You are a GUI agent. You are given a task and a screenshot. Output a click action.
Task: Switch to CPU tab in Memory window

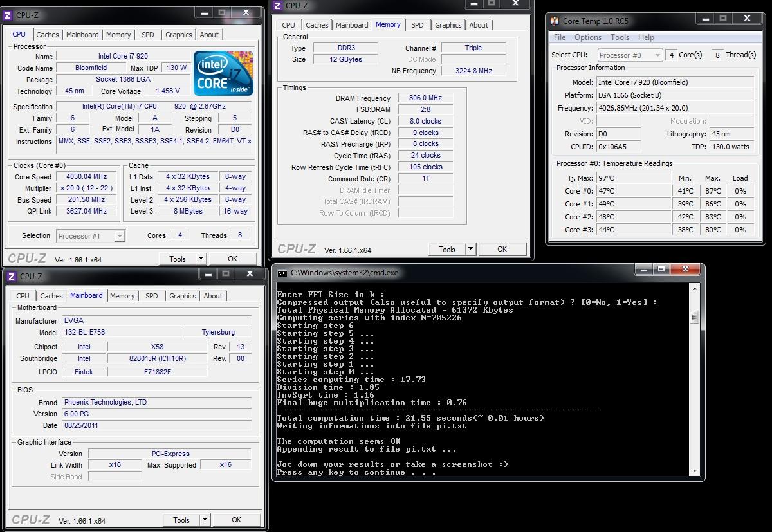click(x=289, y=25)
